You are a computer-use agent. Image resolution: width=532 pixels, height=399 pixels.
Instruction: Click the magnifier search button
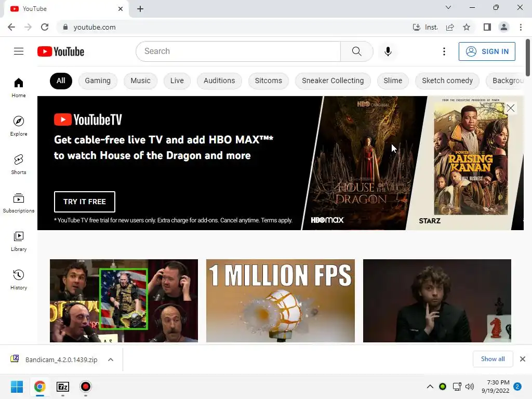(x=356, y=51)
